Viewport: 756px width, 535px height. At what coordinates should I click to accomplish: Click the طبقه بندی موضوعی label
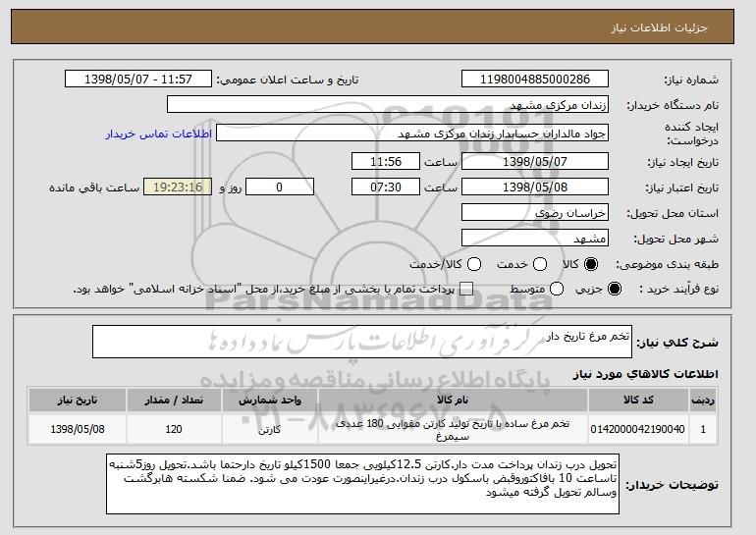point(668,264)
